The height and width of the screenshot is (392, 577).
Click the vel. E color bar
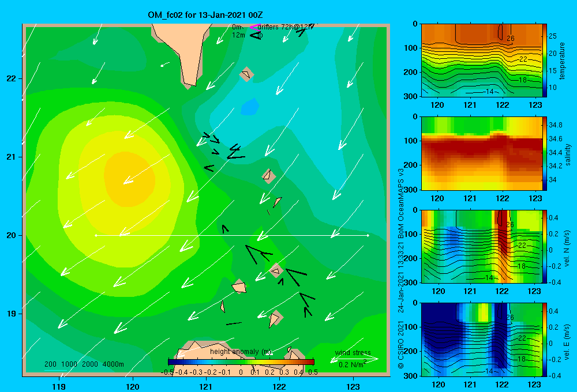[545, 340]
